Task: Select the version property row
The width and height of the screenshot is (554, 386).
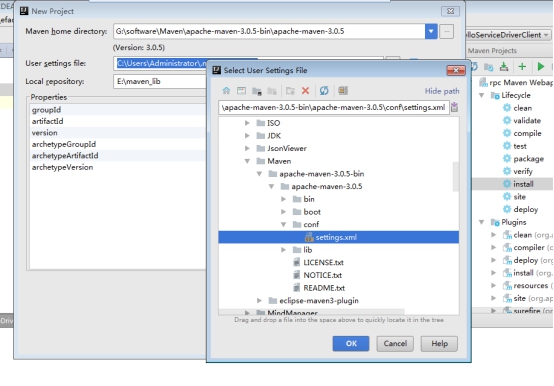Action: [x=118, y=133]
